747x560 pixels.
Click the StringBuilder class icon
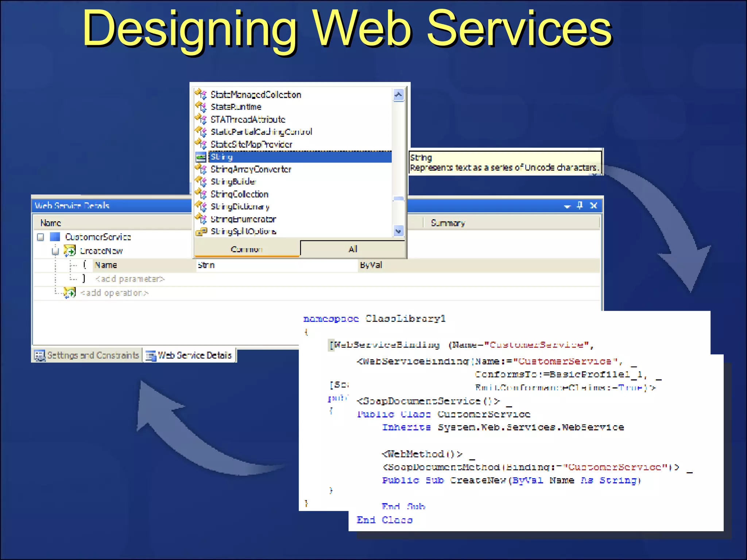pos(201,182)
